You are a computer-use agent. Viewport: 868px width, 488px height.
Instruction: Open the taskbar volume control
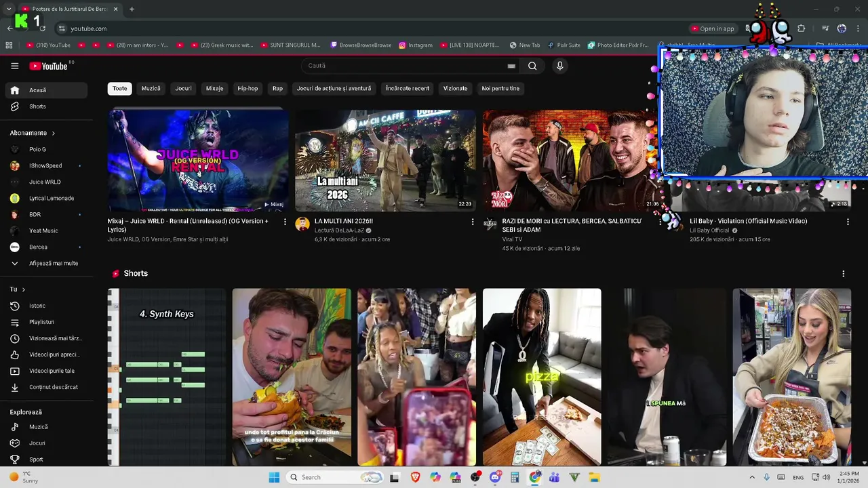[x=827, y=477]
